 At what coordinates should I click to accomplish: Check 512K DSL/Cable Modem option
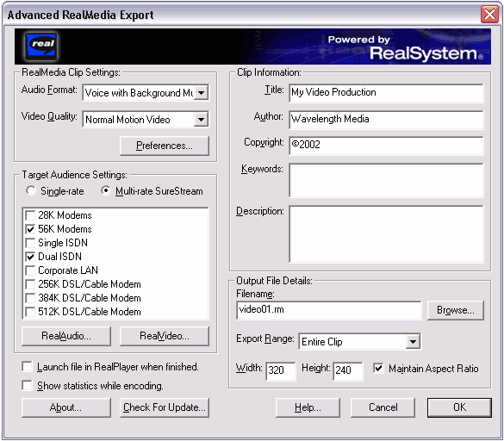(x=30, y=312)
